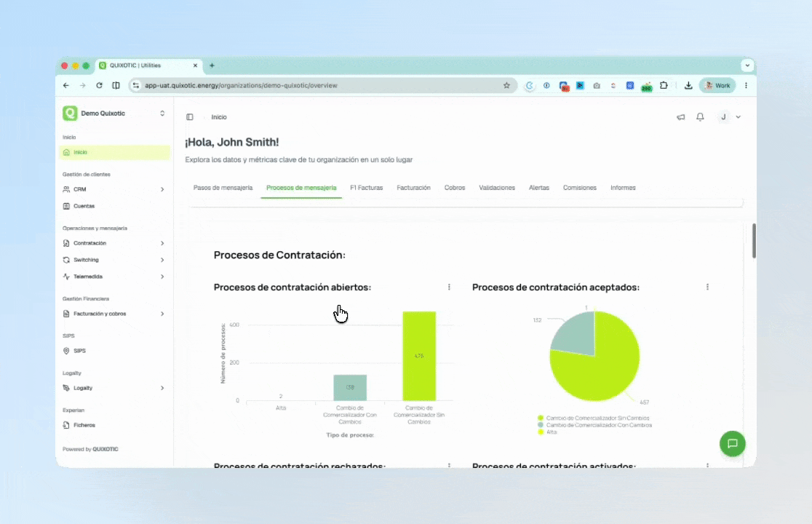This screenshot has height=524, width=812.
Task: Open the Demo Quixotic organization switcher
Action: pos(162,114)
